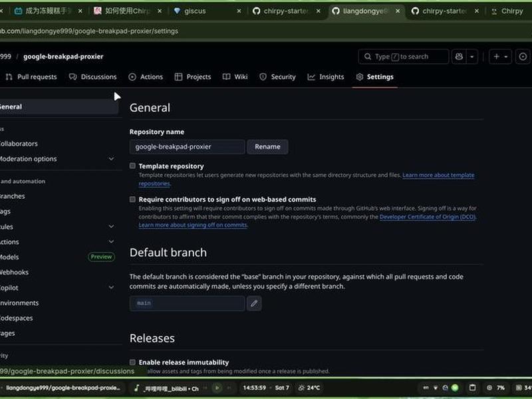
Task: Open the Insights tab
Action: [326, 77]
